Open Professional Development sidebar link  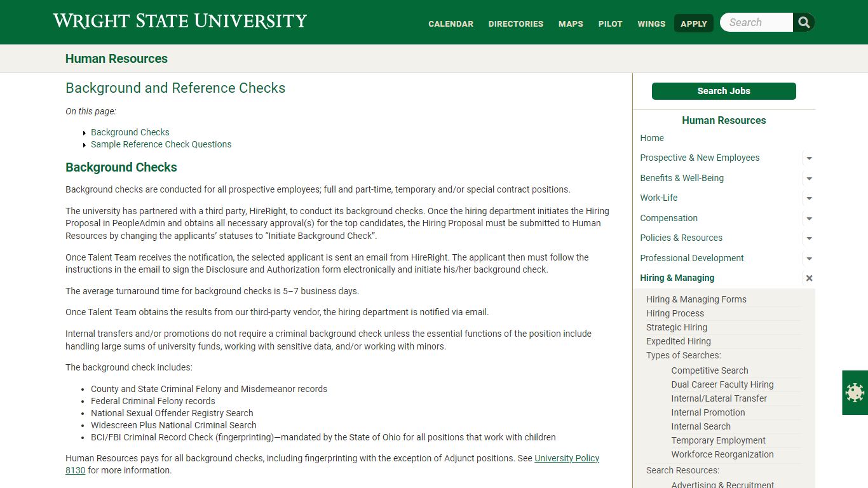click(692, 258)
